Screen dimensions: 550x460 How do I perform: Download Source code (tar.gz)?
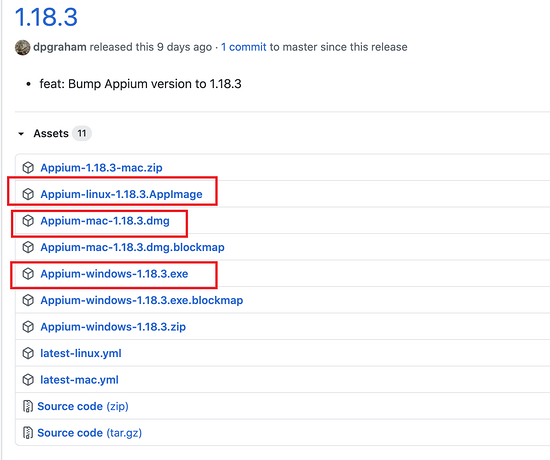click(x=89, y=433)
